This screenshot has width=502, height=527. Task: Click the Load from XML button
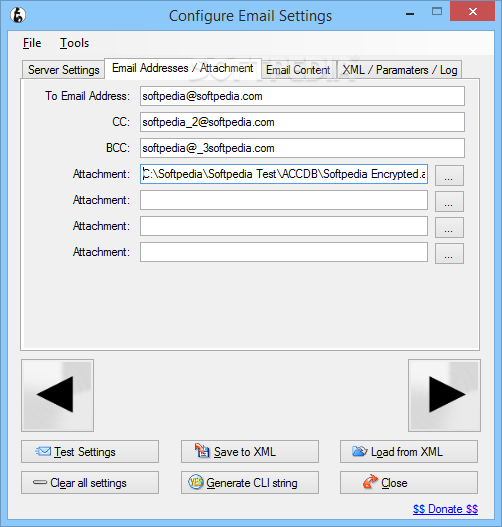(x=409, y=452)
